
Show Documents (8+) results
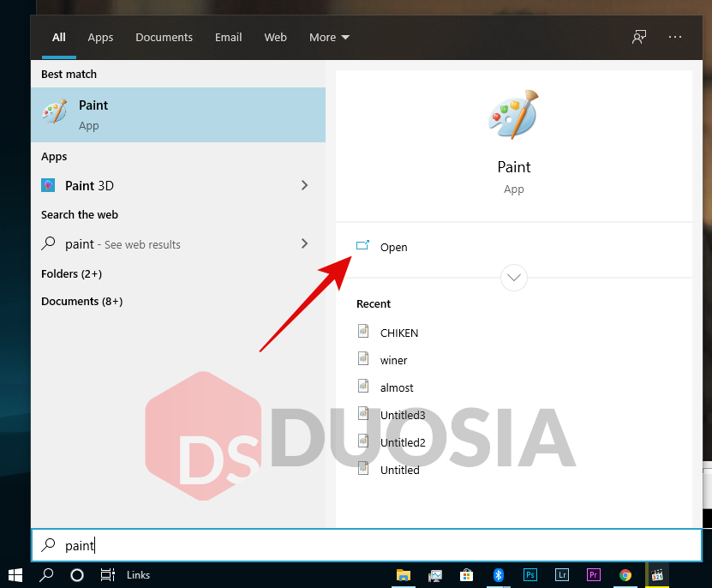(x=81, y=301)
